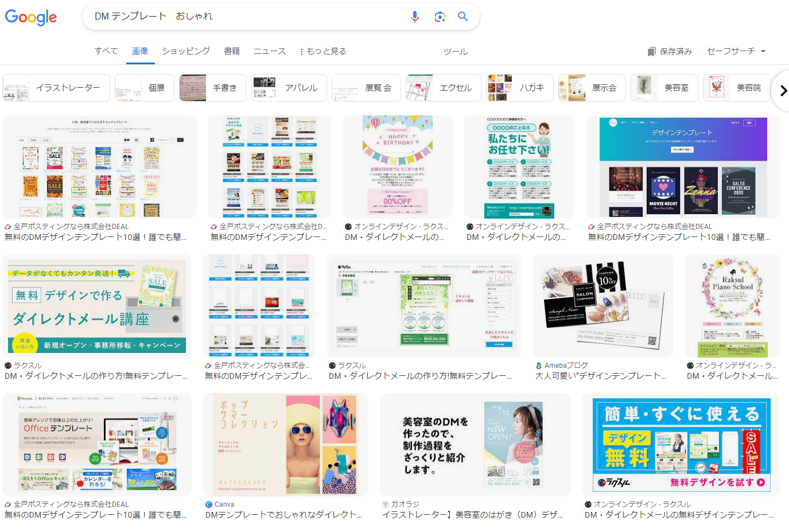789x532 pixels.
Task: Open the ダイレクトメール講座 banner image
Action: (97, 306)
